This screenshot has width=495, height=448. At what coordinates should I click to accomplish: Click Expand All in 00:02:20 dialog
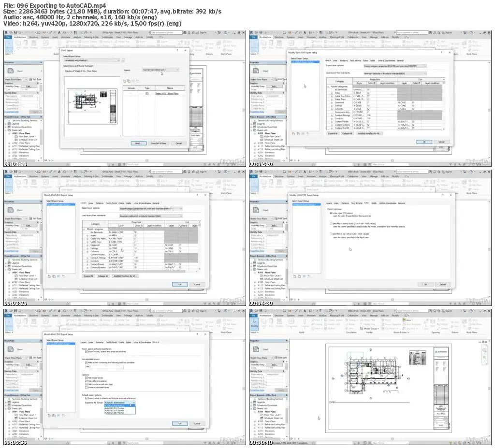(333, 133)
